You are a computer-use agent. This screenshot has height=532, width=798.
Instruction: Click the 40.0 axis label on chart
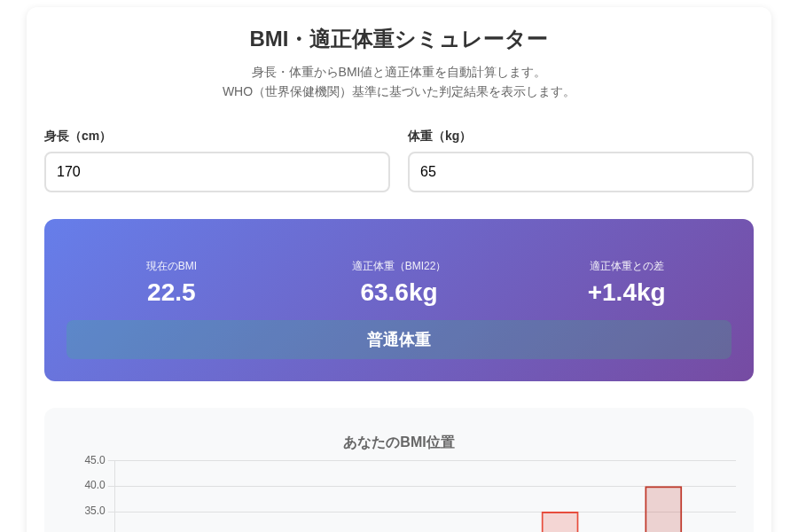[95, 485]
